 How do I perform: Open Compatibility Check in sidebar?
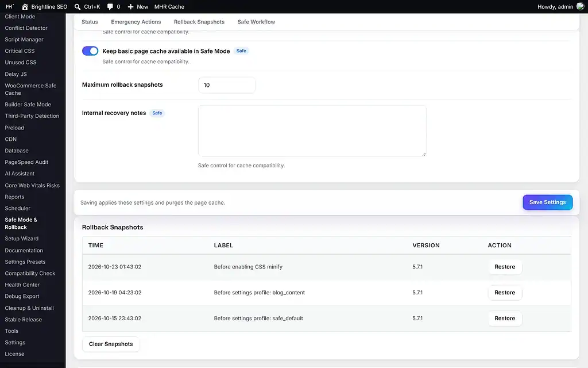pos(30,273)
